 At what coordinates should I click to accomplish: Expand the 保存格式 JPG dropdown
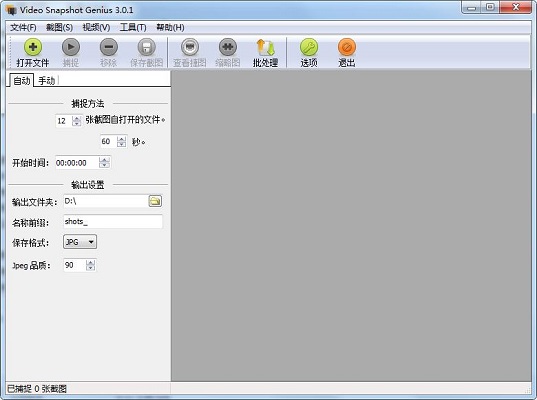click(80, 242)
